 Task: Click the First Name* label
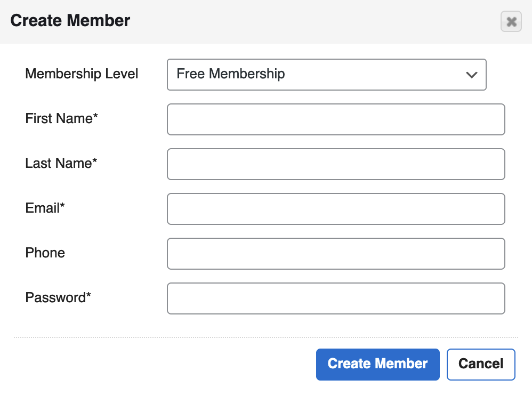(61, 118)
